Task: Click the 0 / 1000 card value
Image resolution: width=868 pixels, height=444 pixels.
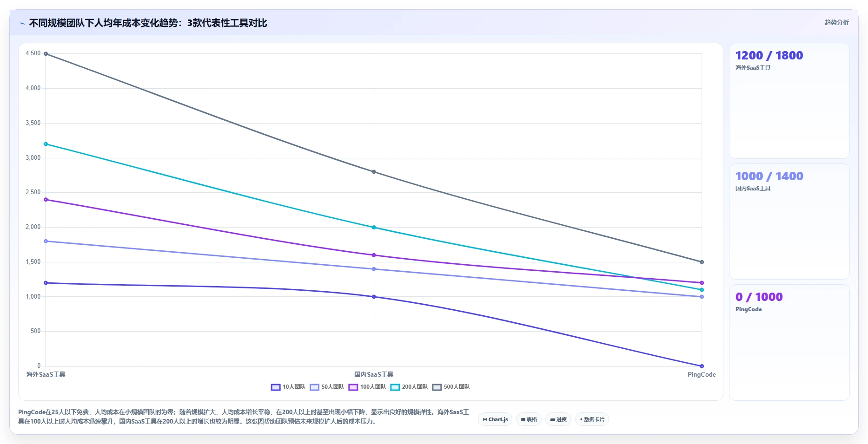Action: pyautogui.click(x=759, y=297)
